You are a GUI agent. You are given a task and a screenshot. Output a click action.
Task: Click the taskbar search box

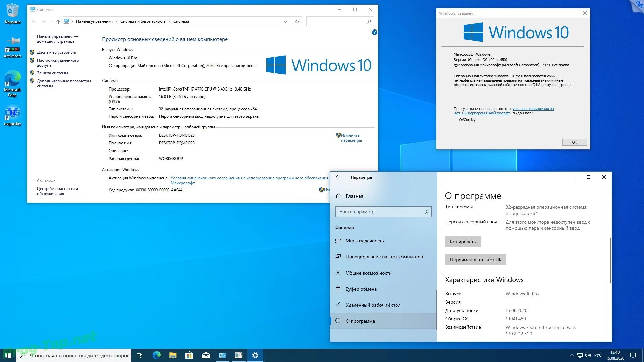click(x=74, y=355)
